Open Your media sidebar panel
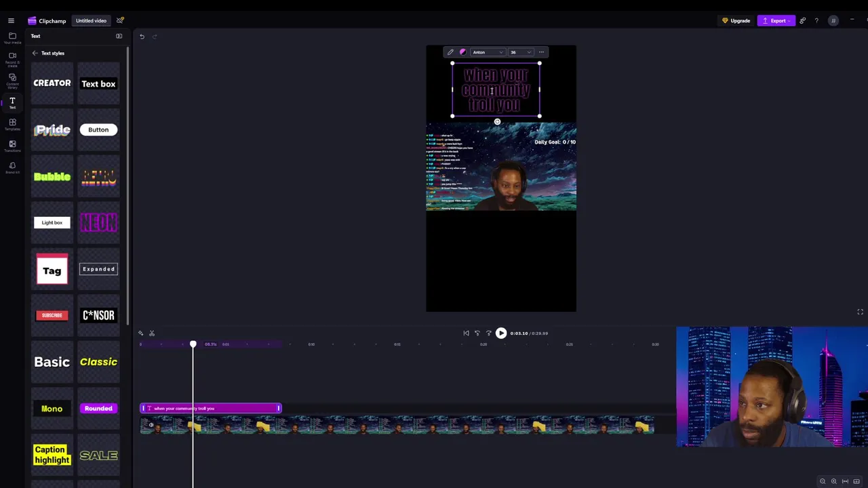 tap(12, 37)
